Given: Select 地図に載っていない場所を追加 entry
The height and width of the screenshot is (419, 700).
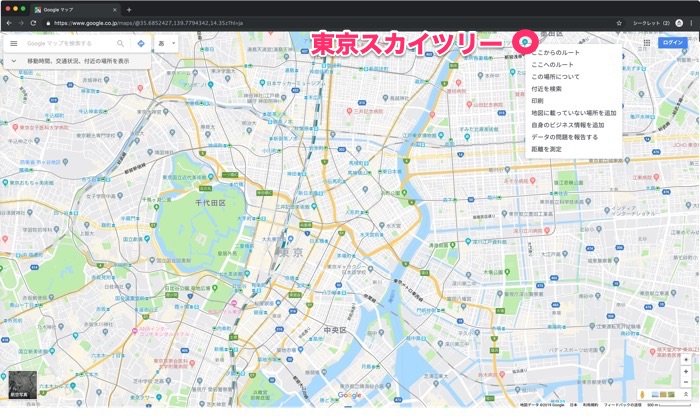Looking at the screenshot, I should (x=574, y=113).
